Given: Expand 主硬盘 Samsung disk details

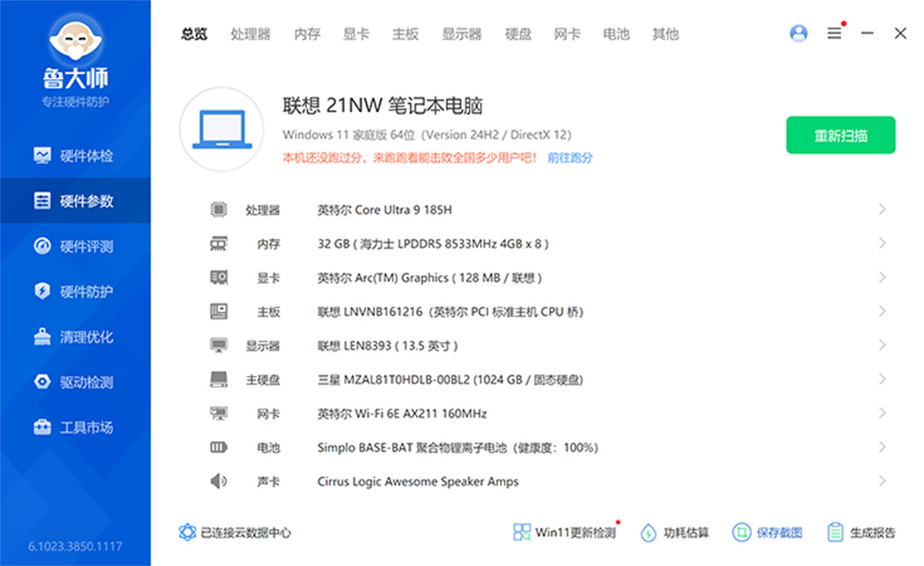Looking at the screenshot, I should tap(882, 379).
